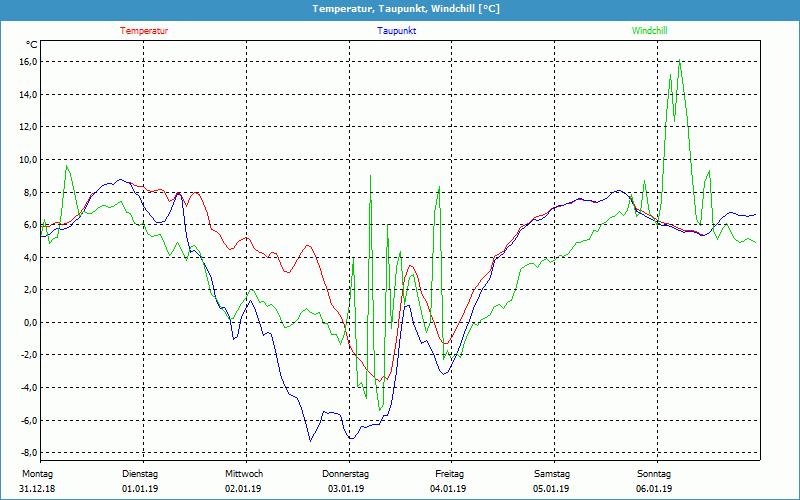Click the date 05.01.19

click(x=551, y=489)
